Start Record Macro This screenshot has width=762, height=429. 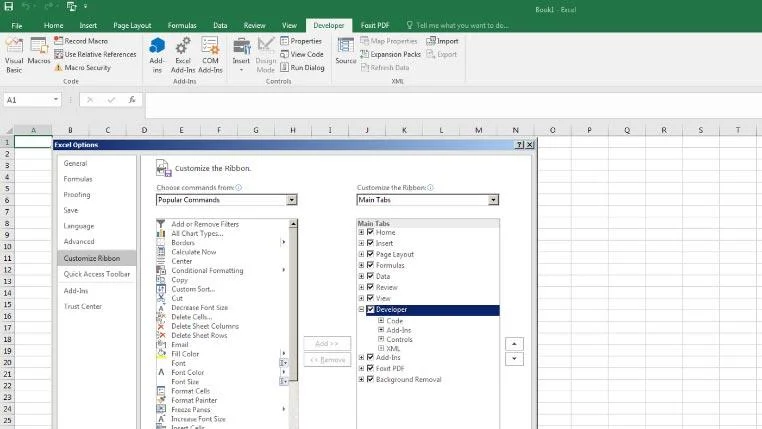coord(81,41)
